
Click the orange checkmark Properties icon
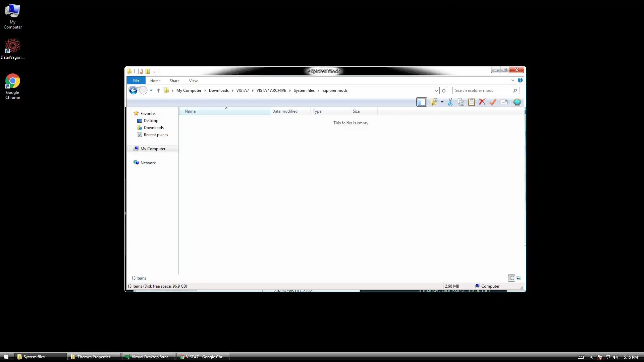(493, 102)
